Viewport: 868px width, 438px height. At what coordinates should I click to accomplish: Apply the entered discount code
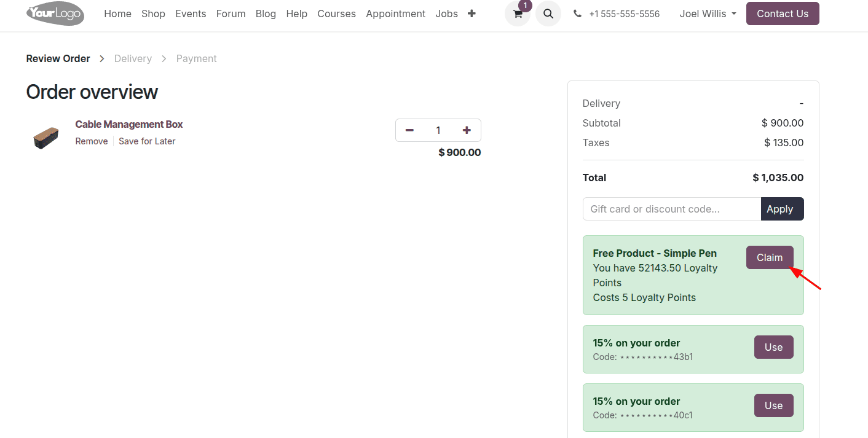tap(782, 209)
